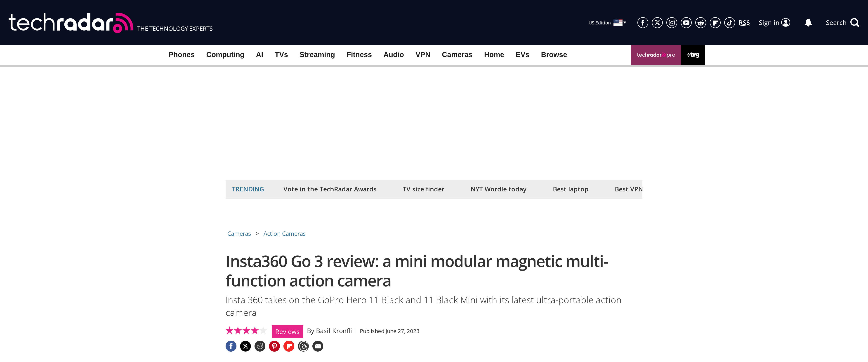Click the pink Reviews tag
Viewport: 868px width, 362px height.
pos(287,332)
